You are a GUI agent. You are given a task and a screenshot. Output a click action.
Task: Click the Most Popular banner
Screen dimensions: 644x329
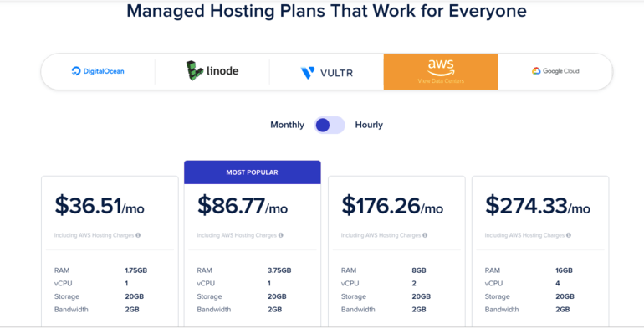(253, 172)
